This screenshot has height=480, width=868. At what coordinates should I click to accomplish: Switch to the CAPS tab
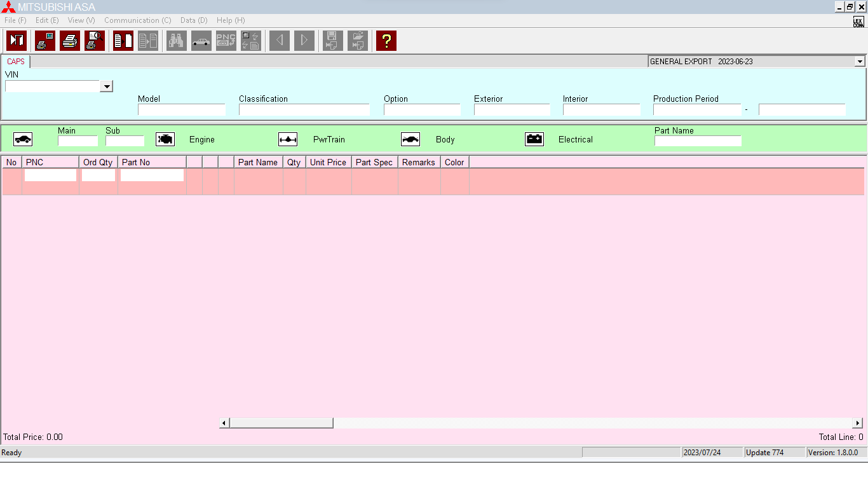[x=15, y=61]
